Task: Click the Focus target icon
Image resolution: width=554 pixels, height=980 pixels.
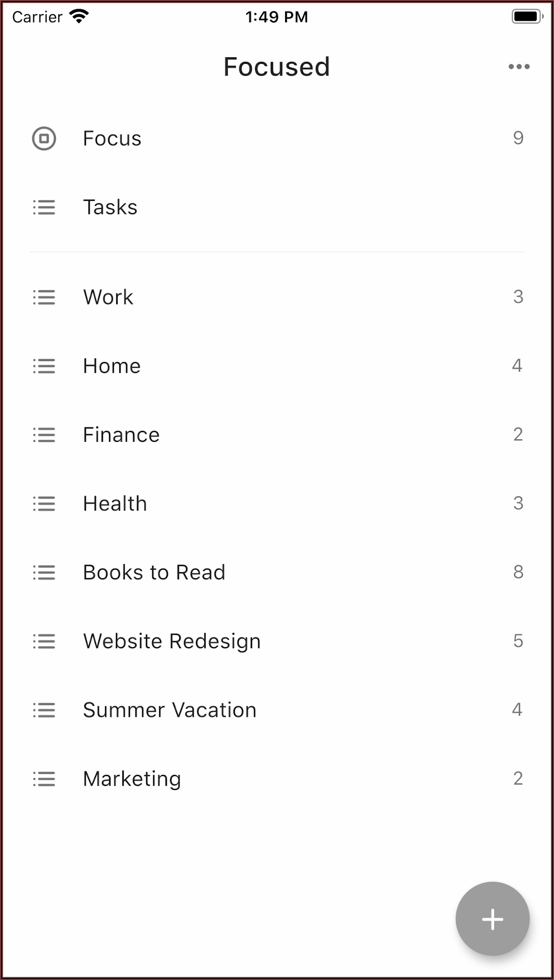Action: pos(44,138)
